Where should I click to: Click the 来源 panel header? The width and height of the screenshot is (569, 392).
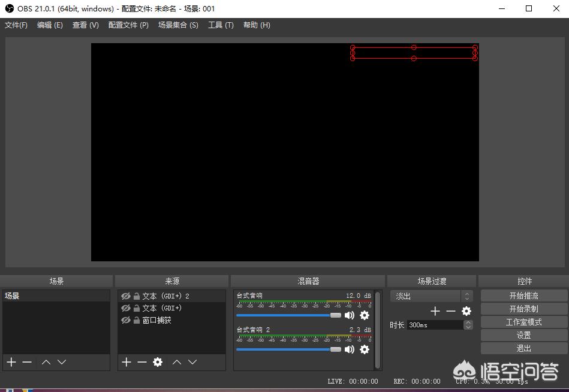tap(171, 281)
